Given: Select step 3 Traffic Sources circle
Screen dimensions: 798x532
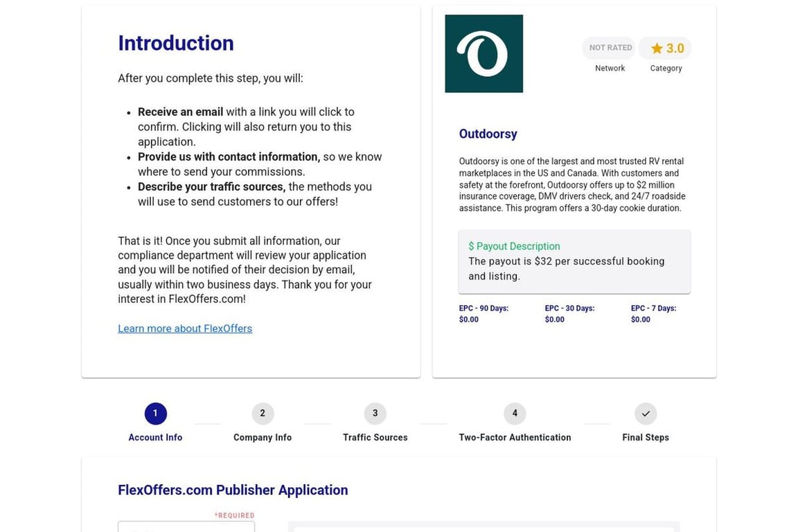Looking at the screenshot, I should pos(375,414).
